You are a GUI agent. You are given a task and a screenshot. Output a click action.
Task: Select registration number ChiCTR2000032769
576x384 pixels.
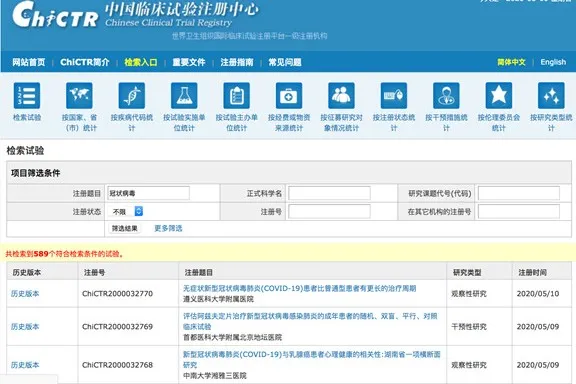pos(118,327)
